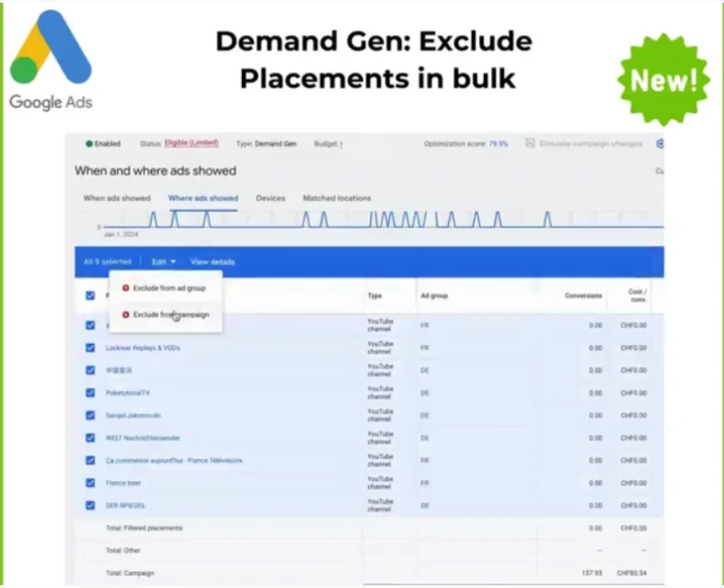Uncheck the PoketutorialTV row checkbox
This screenshot has width=724, height=588.
coord(90,393)
